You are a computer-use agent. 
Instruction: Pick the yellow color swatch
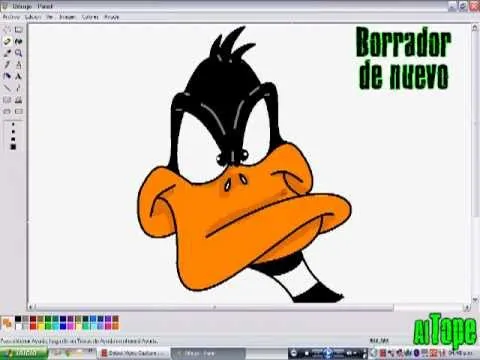click(x=40, y=326)
